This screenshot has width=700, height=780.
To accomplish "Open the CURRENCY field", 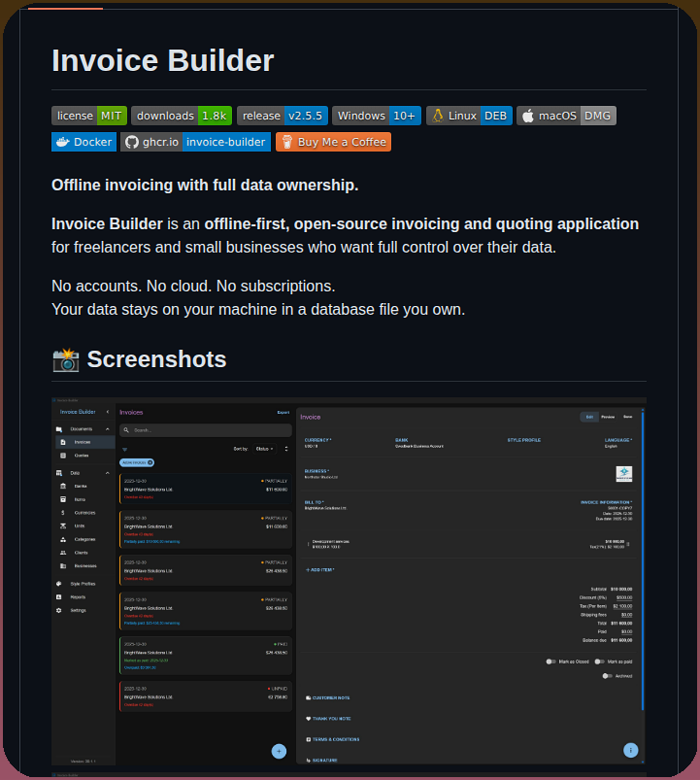I will point(318,443).
